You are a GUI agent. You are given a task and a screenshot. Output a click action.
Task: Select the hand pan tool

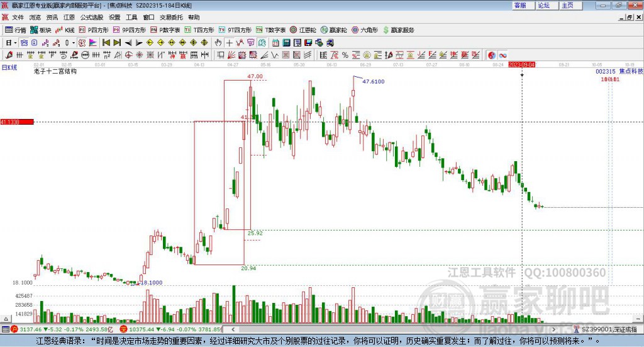[x=218, y=43]
